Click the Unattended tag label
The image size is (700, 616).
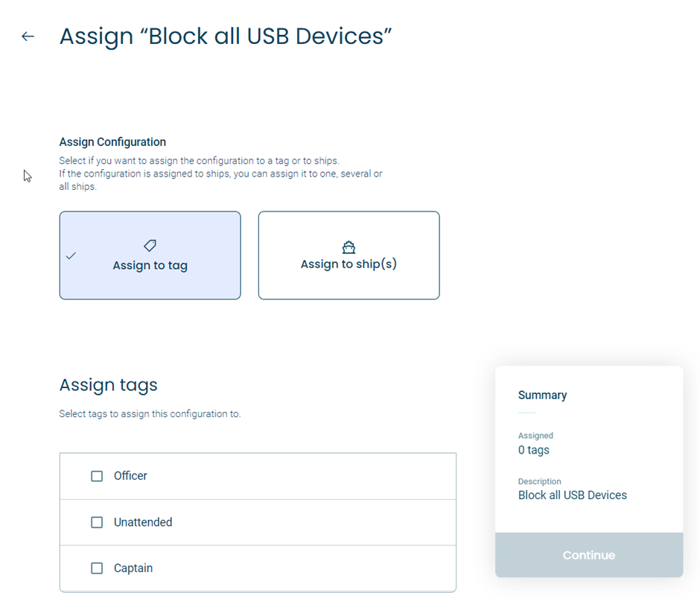pyautogui.click(x=143, y=522)
